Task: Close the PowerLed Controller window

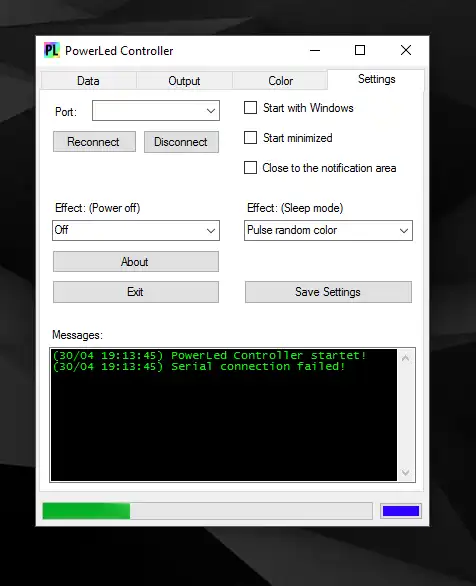Action: [x=406, y=50]
